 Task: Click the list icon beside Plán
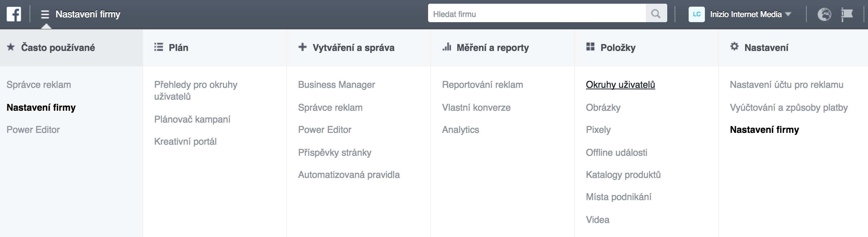point(159,47)
